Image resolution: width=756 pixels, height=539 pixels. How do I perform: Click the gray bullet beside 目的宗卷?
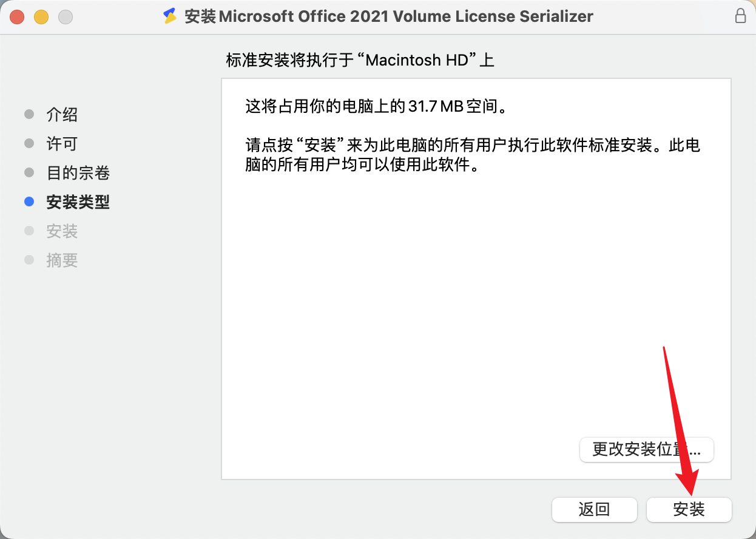pyautogui.click(x=29, y=172)
